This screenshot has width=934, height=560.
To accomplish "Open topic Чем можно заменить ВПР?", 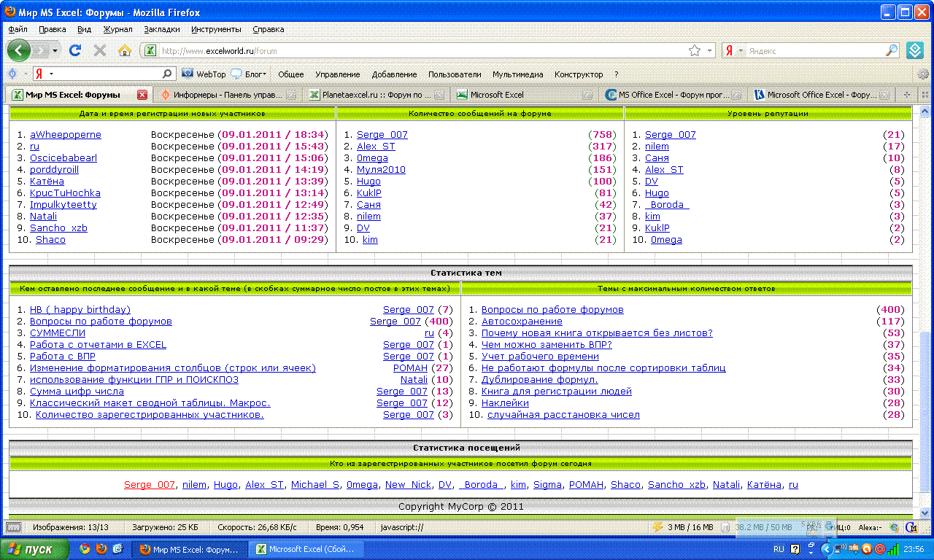I will click(547, 345).
